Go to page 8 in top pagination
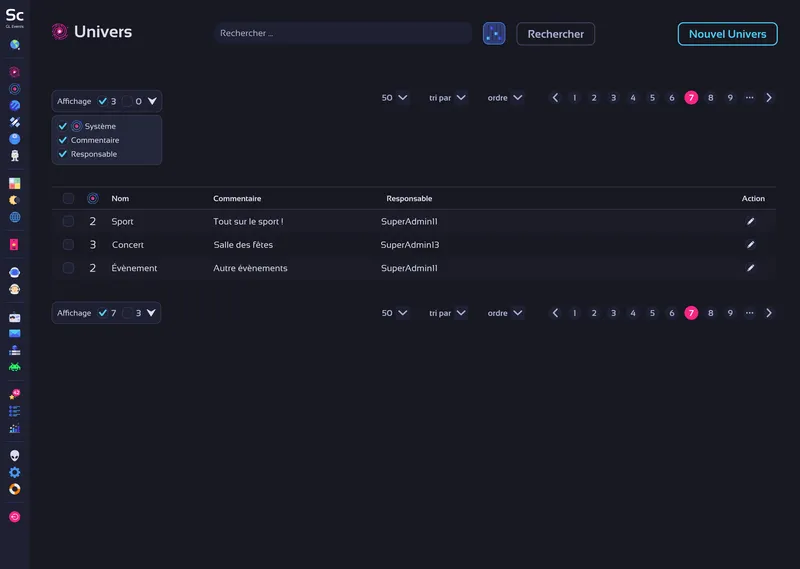Screen dimensions: 800x569 tap(711, 98)
